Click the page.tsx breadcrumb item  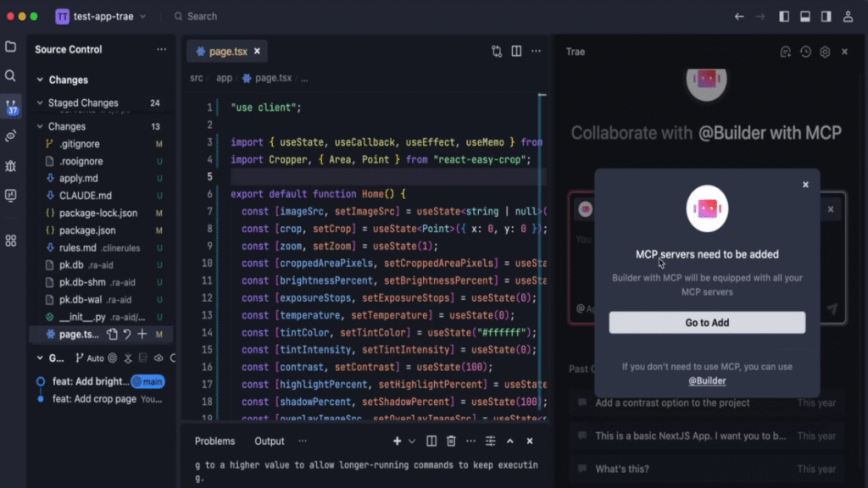267,78
